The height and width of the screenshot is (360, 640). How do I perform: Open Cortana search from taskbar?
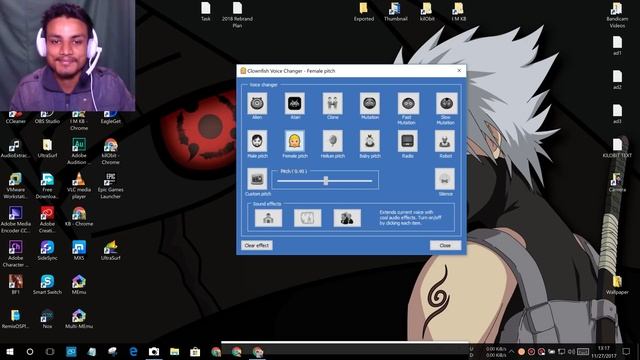(x=30, y=351)
